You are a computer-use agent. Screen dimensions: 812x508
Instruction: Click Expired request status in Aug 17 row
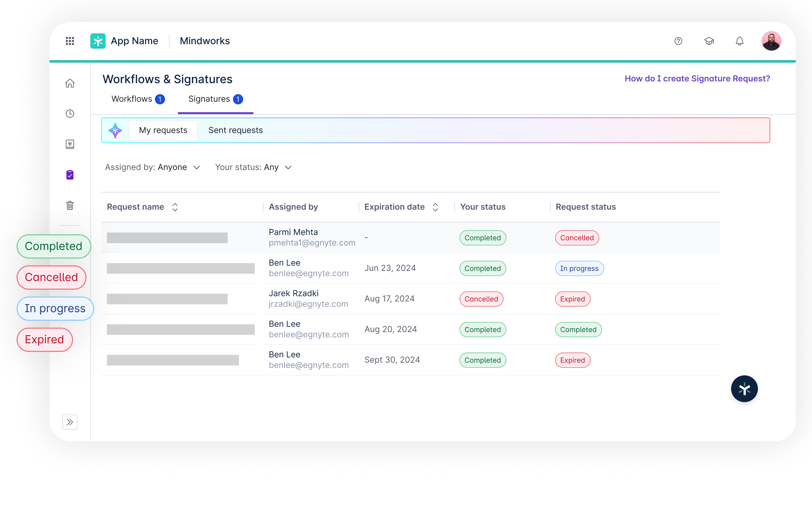point(573,299)
